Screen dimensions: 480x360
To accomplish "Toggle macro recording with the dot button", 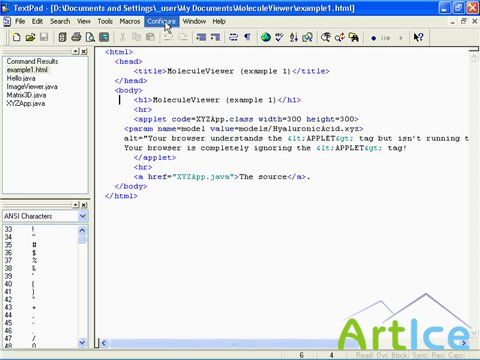I will pos(373,38).
